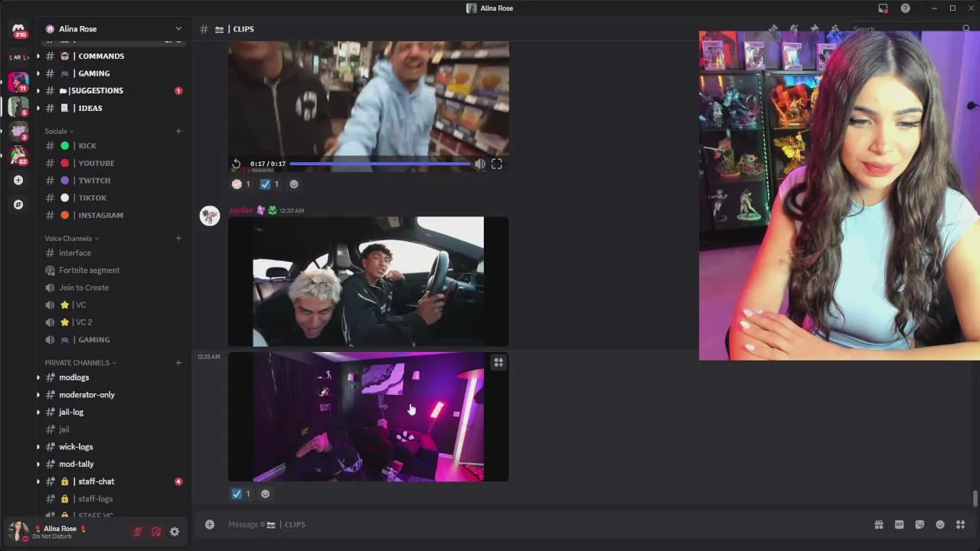This screenshot has width=980, height=551.
Task: Open Discord direct messages home
Action: click(x=18, y=29)
